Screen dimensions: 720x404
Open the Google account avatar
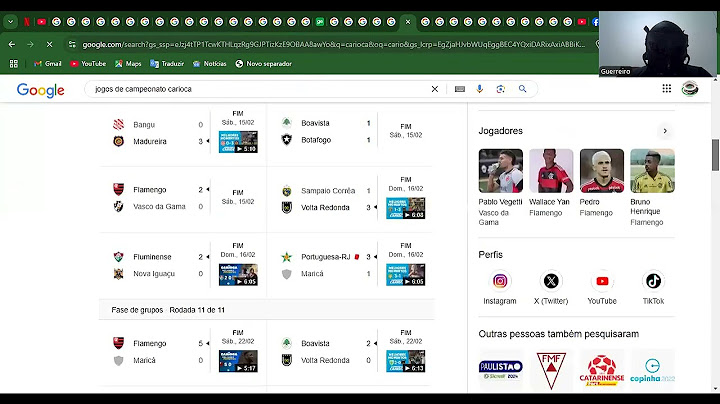pyautogui.click(x=690, y=89)
